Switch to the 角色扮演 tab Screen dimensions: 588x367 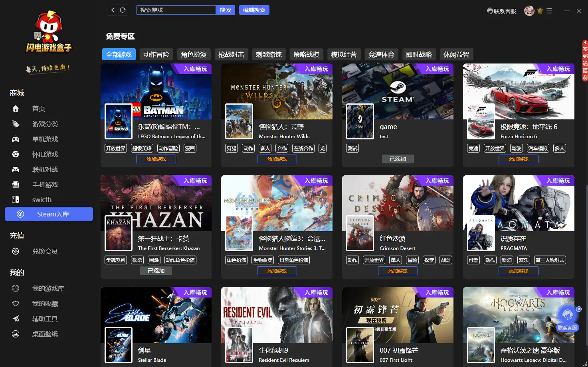pos(194,54)
